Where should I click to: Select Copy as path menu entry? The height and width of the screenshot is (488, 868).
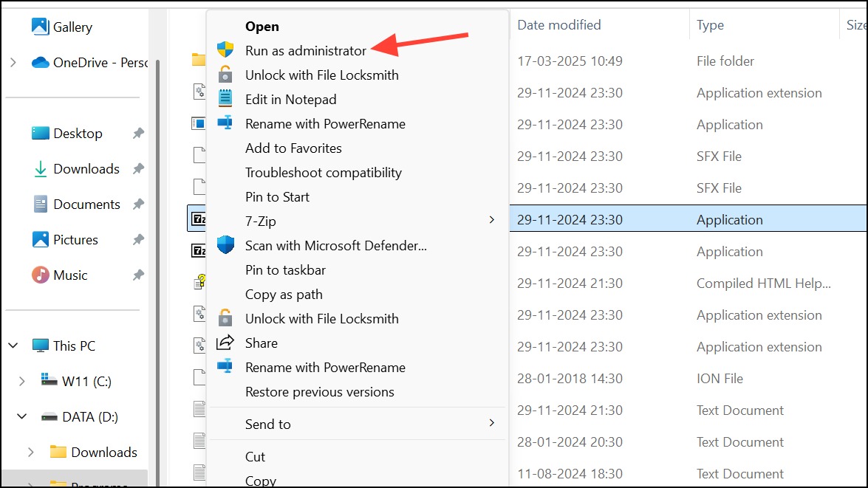pyautogui.click(x=284, y=294)
